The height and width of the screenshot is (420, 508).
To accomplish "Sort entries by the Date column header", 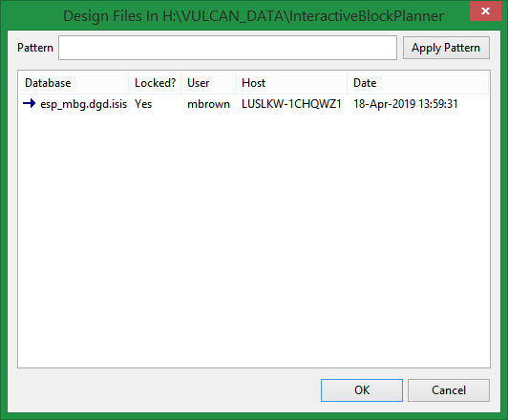I will pyautogui.click(x=417, y=83).
